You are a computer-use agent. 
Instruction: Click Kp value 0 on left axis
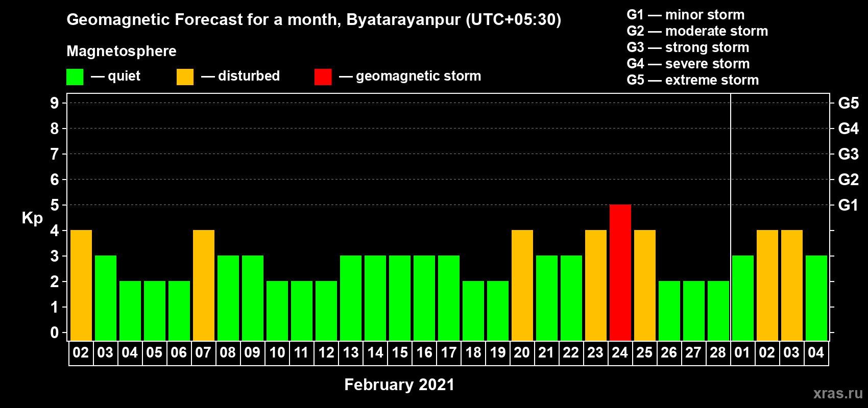(55, 333)
